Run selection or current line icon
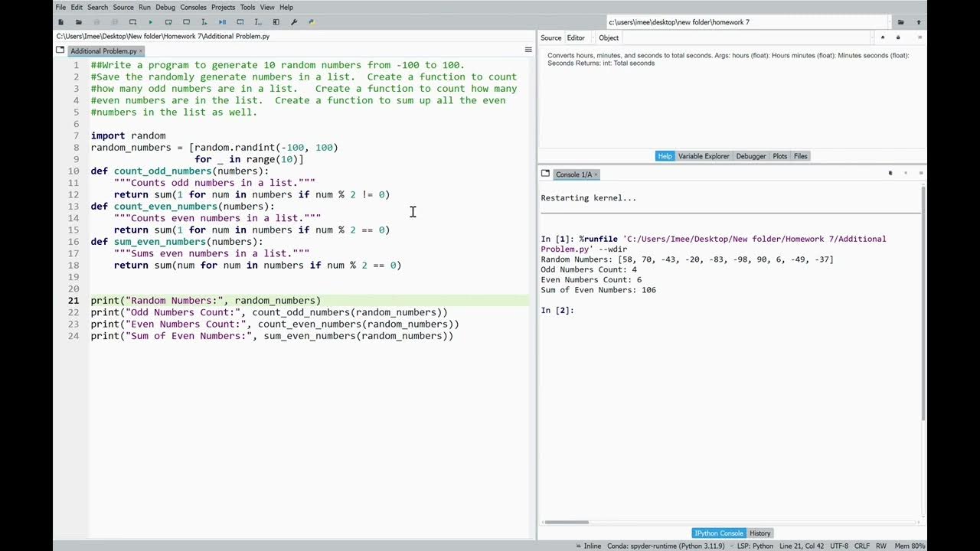This screenshot has height=551, width=980. pos(204,22)
